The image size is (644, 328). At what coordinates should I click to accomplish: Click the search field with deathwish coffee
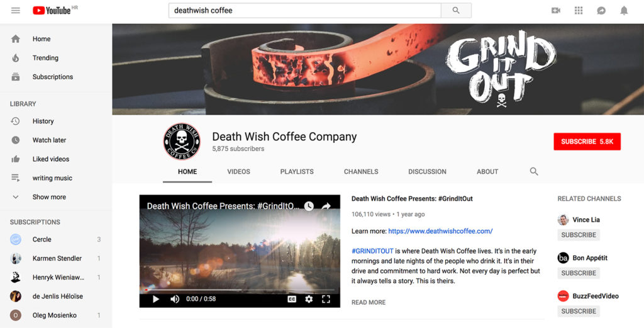[x=305, y=11]
